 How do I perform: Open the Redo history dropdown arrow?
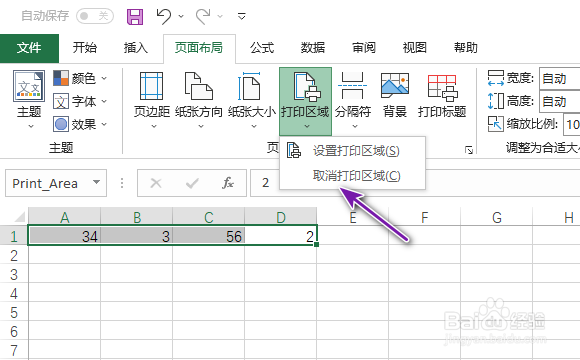(220, 16)
